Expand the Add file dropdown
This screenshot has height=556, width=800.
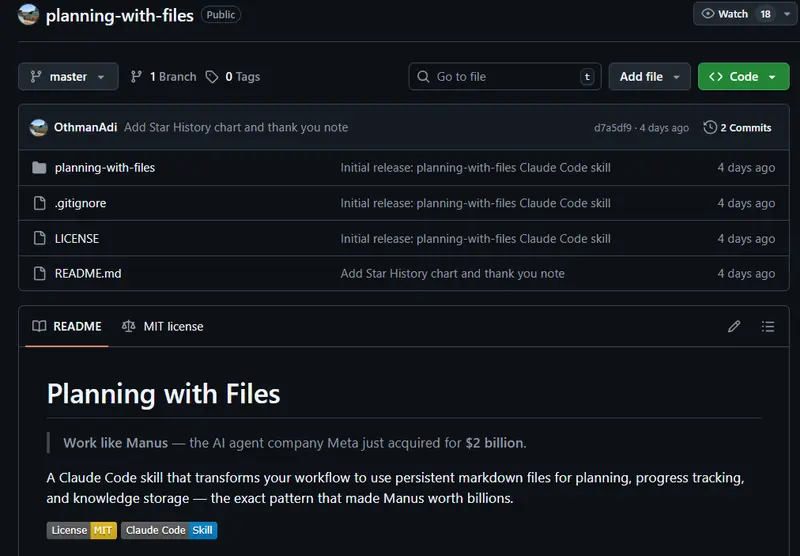point(649,77)
